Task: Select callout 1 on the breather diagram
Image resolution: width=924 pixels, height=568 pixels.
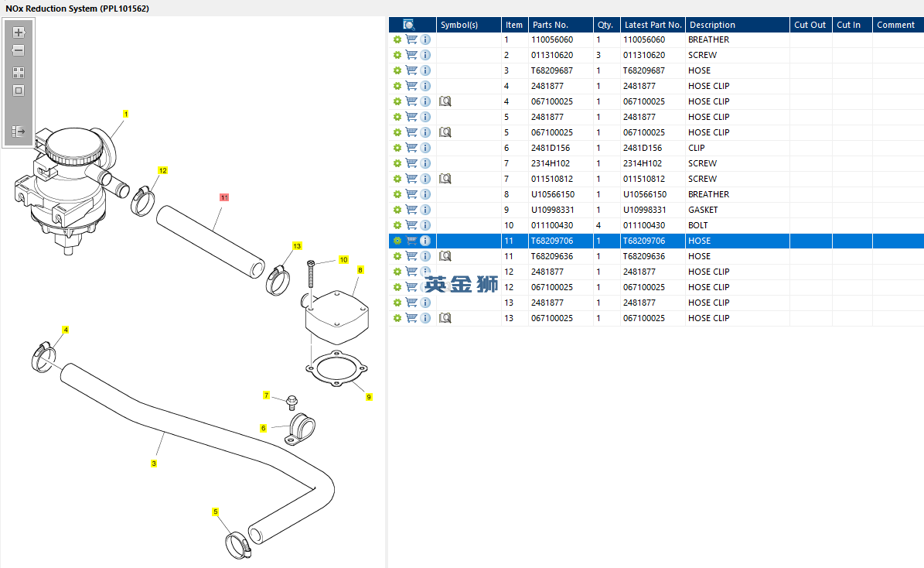Action: pyautogui.click(x=125, y=114)
